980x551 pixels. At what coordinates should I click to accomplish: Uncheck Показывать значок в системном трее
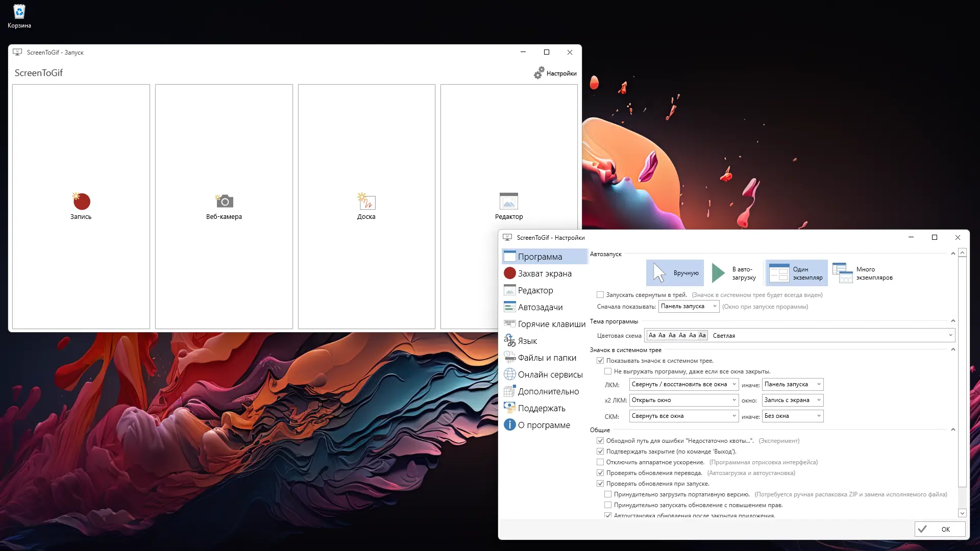coord(600,361)
